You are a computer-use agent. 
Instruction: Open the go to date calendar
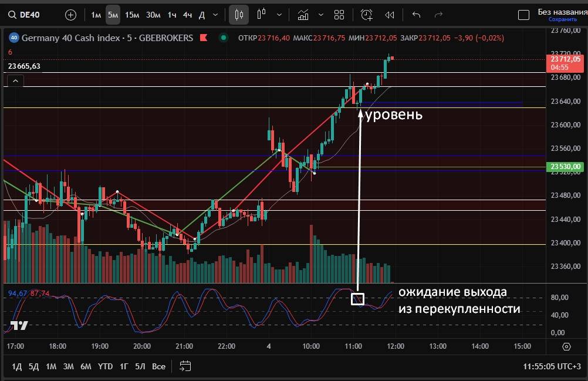click(185, 366)
